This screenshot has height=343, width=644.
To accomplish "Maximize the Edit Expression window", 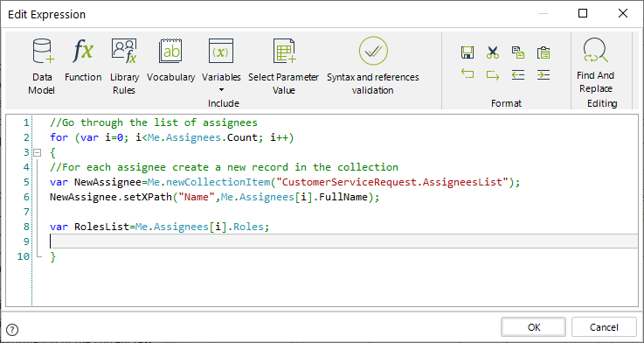I will (x=582, y=14).
